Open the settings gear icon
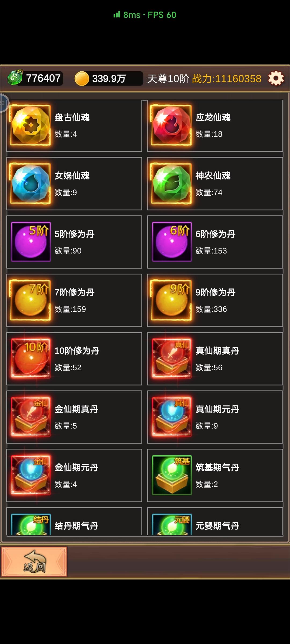 [276, 78]
